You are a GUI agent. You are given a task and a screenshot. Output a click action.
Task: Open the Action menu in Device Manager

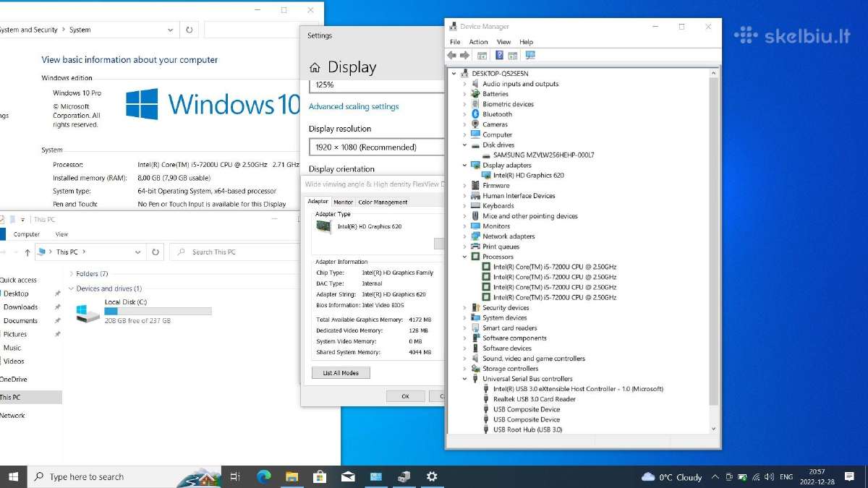[478, 42]
